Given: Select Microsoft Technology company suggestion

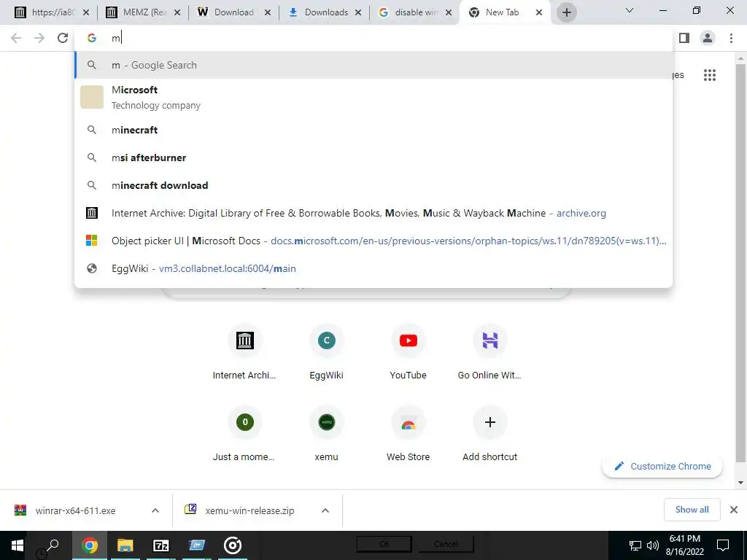Looking at the screenshot, I should click(x=373, y=97).
